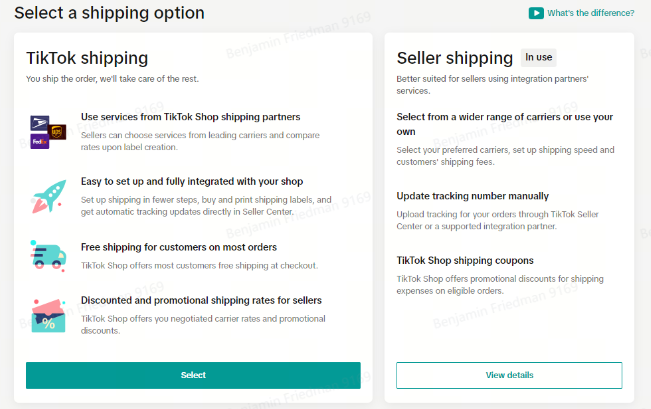Viewport: 651px width, 409px height.
Task: Click the green Select button for TikTok shipping
Action: pyautogui.click(x=193, y=375)
